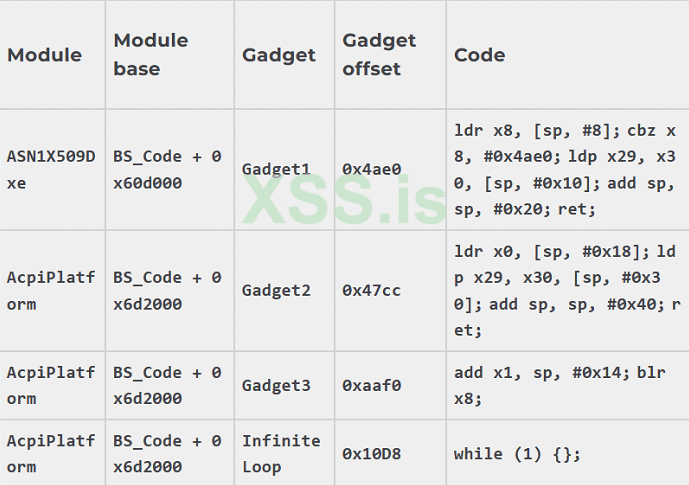Click the Gadget offset column header
The image size is (689, 485).
point(379,55)
